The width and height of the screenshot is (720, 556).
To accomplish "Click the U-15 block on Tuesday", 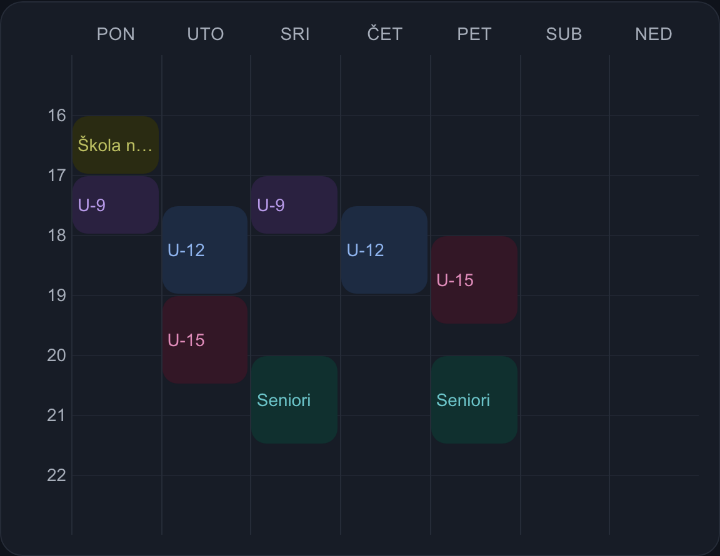I will pyautogui.click(x=205, y=340).
